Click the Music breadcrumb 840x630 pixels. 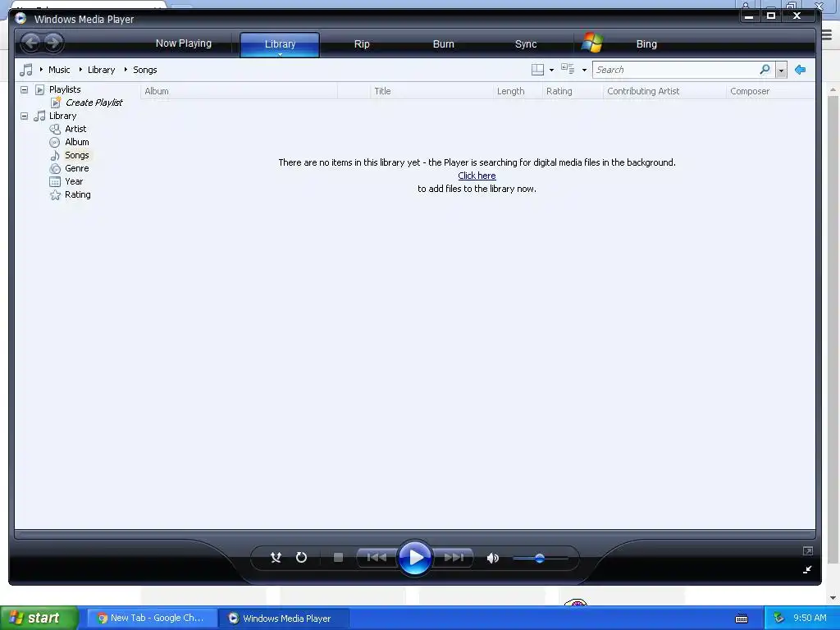pos(59,70)
